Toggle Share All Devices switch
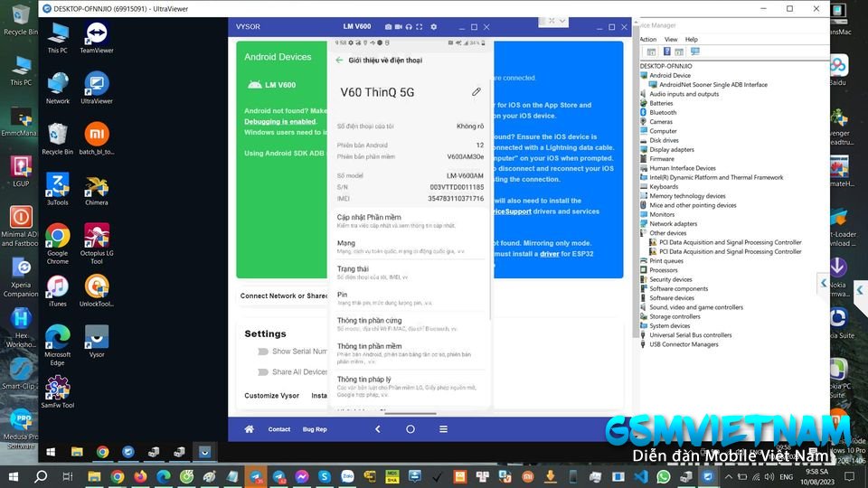 (263, 371)
